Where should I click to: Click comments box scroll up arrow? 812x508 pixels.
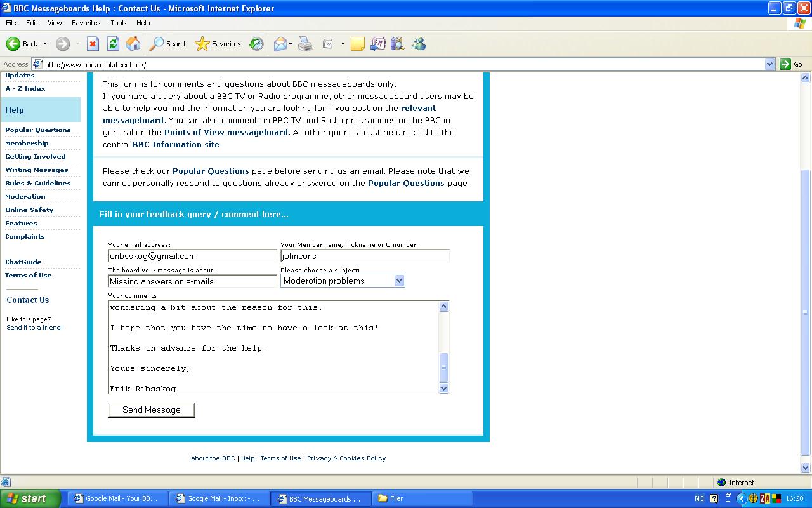(x=443, y=307)
